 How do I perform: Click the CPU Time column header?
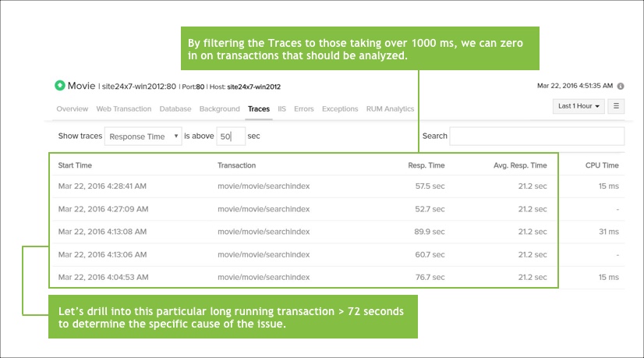[602, 165]
